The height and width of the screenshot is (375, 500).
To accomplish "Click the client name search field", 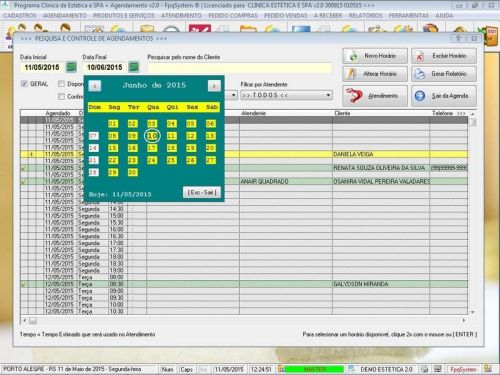I will click(239, 68).
